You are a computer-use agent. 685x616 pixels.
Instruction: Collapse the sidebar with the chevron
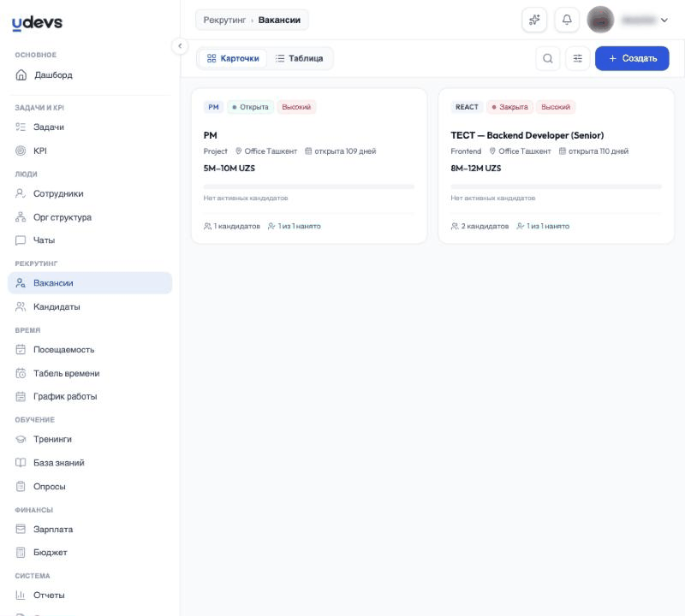180,46
